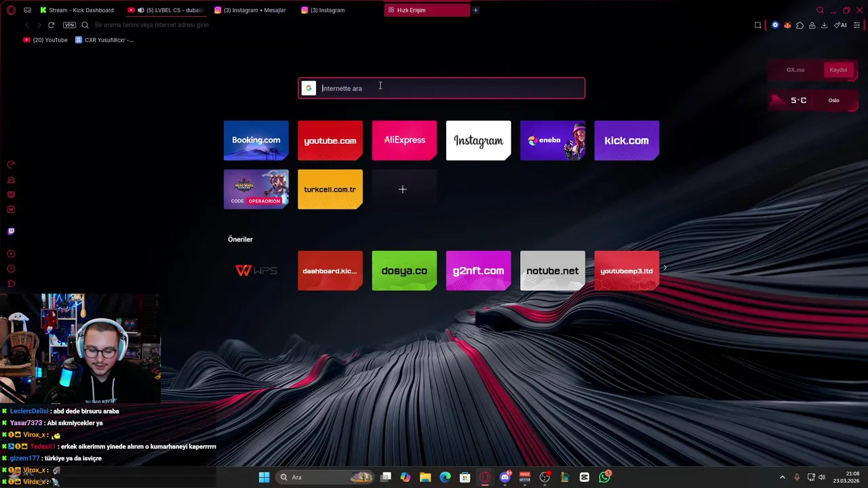Click the GX.me label
The width and height of the screenshot is (868, 488).
795,70
